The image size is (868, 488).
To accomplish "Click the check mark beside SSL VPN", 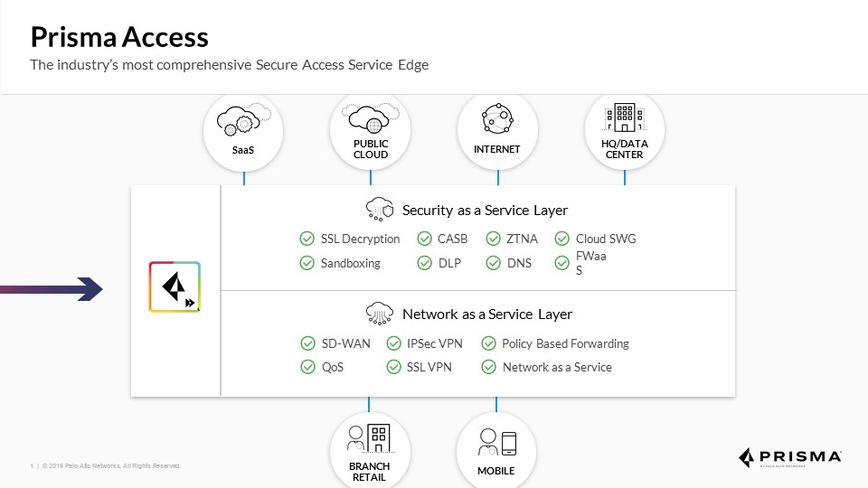I will click(x=393, y=367).
